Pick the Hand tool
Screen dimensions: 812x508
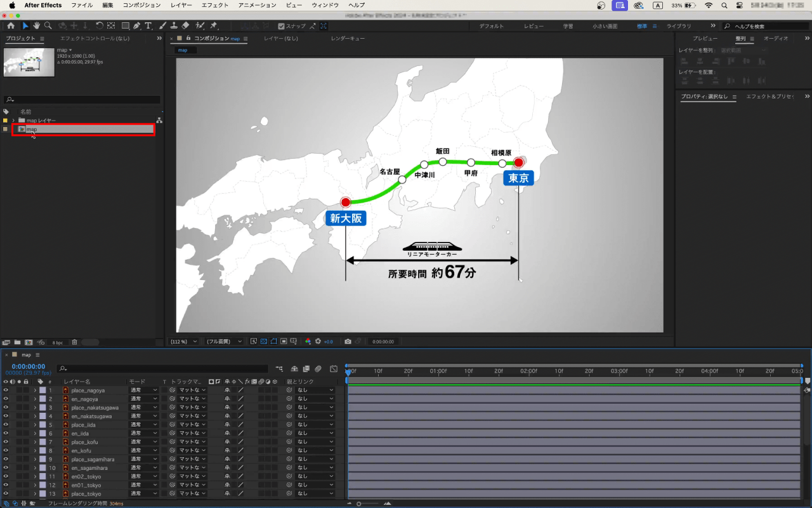point(37,26)
